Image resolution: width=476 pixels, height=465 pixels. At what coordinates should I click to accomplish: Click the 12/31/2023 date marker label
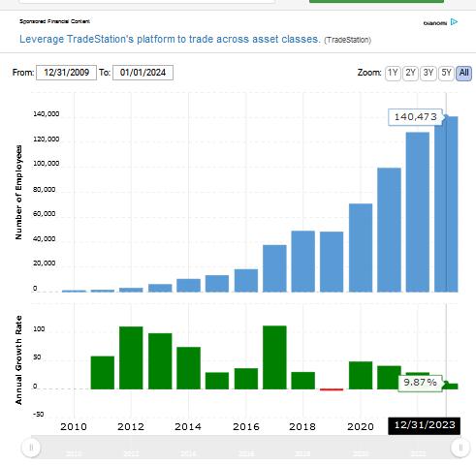pyautogui.click(x=425, y=425)
